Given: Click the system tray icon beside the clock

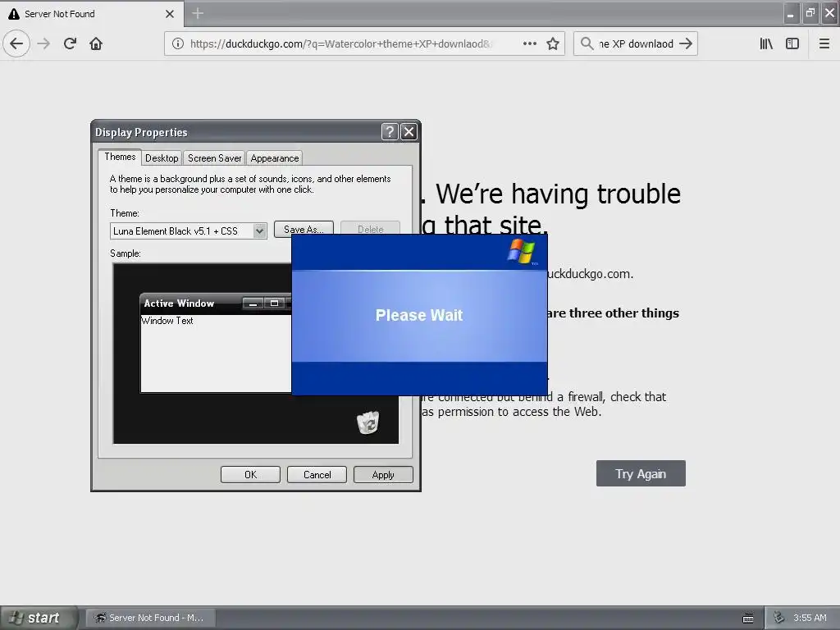Looking at the screenshot, I should pos(779,618).
